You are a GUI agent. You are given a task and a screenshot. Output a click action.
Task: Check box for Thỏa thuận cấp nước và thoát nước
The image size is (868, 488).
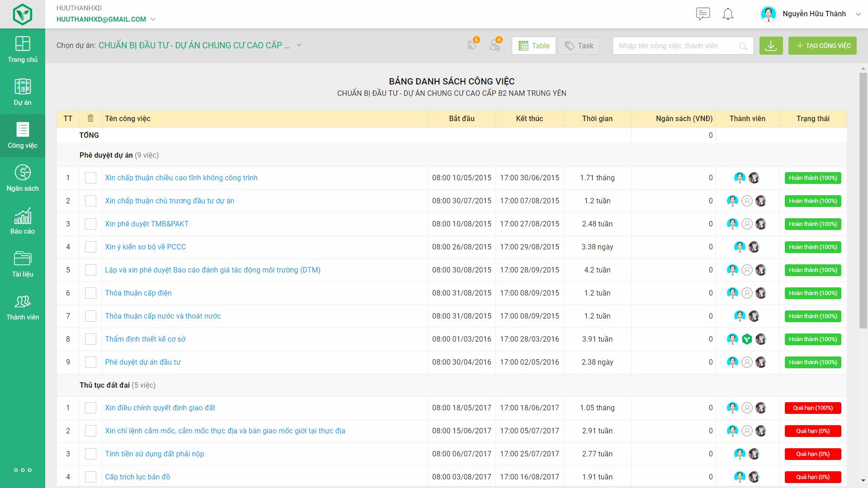point(90,316)
